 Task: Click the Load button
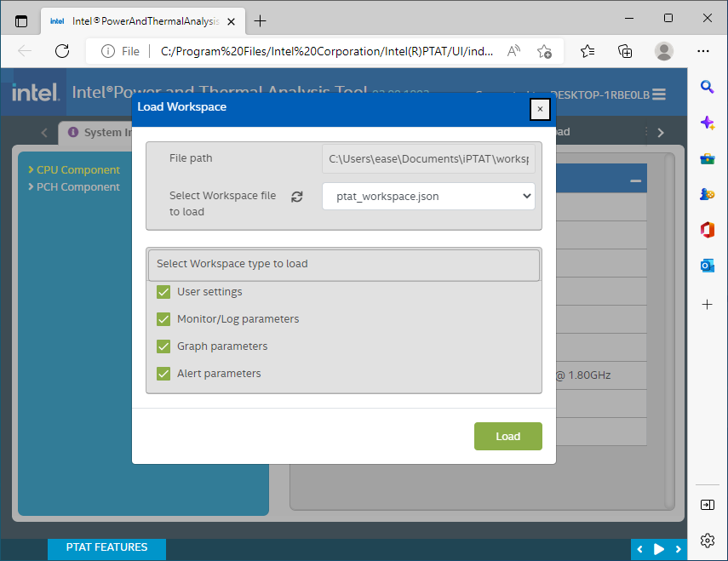coord(508,436)
